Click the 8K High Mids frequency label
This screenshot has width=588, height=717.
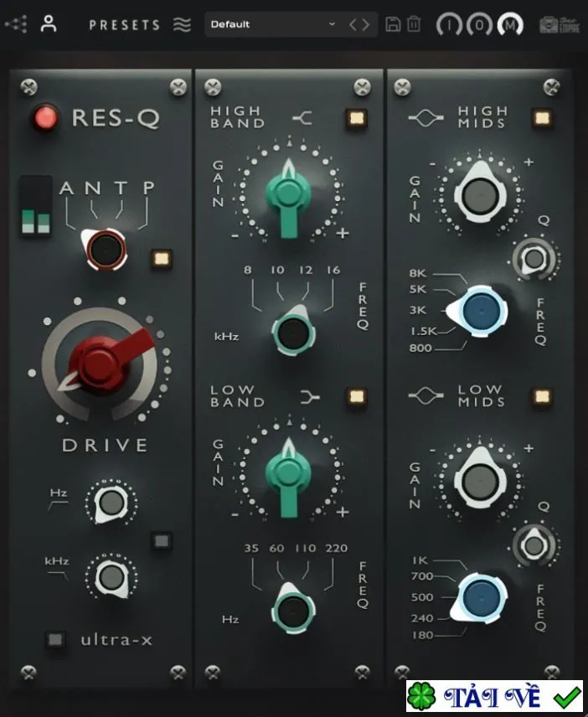pyautogui.click(x=418, y=273)
